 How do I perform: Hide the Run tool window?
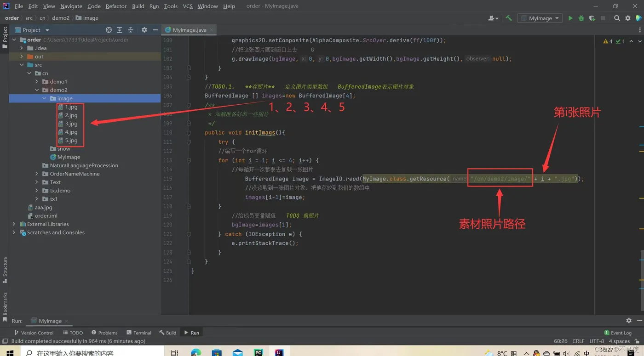[639, 321]
